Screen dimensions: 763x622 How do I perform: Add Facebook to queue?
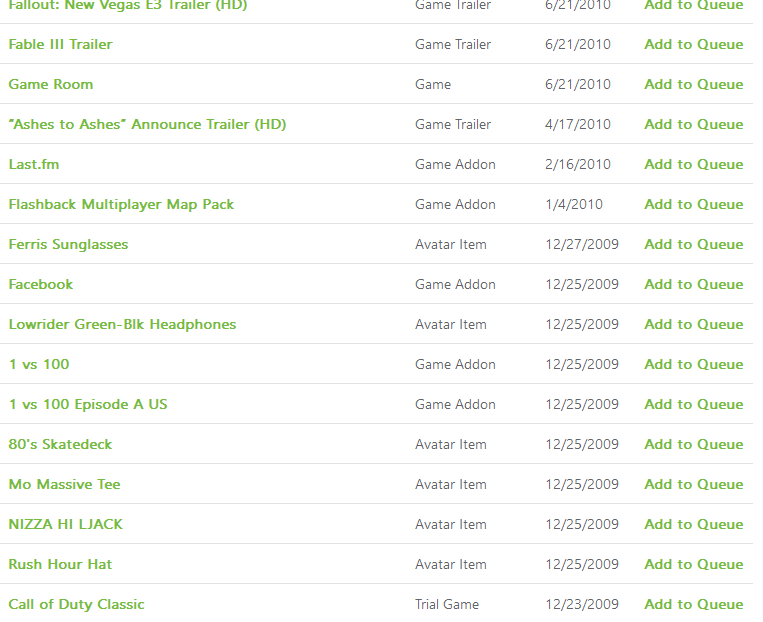click(694, 284)
